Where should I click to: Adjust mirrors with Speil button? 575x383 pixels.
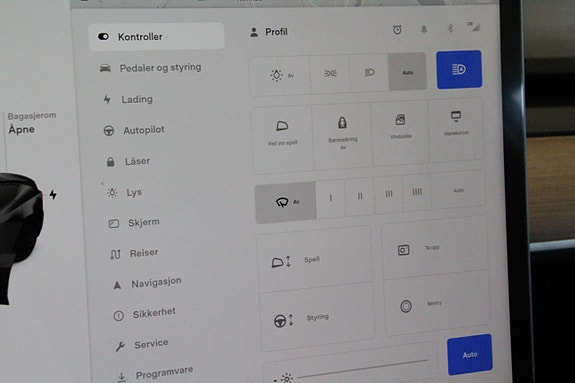click(x=316, y=260)
